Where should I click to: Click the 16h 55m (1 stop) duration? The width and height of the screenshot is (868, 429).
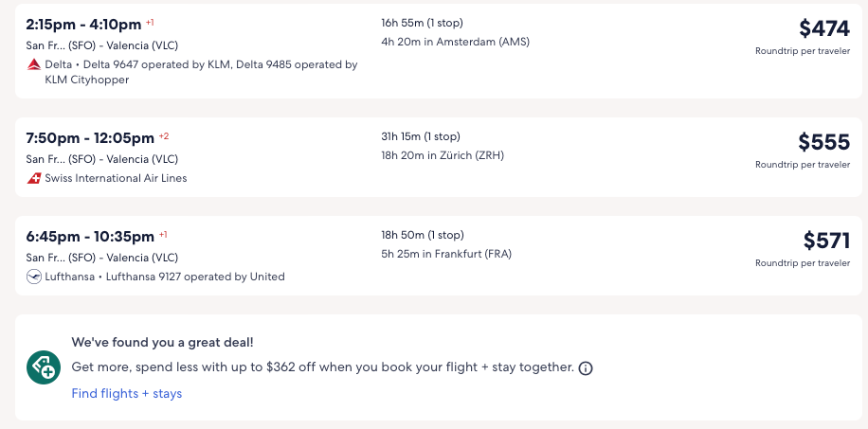(422, 23)
